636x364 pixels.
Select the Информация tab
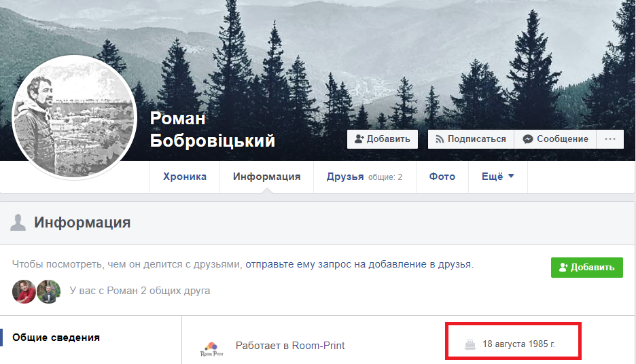pyautogui.click(x=266, y=177)
